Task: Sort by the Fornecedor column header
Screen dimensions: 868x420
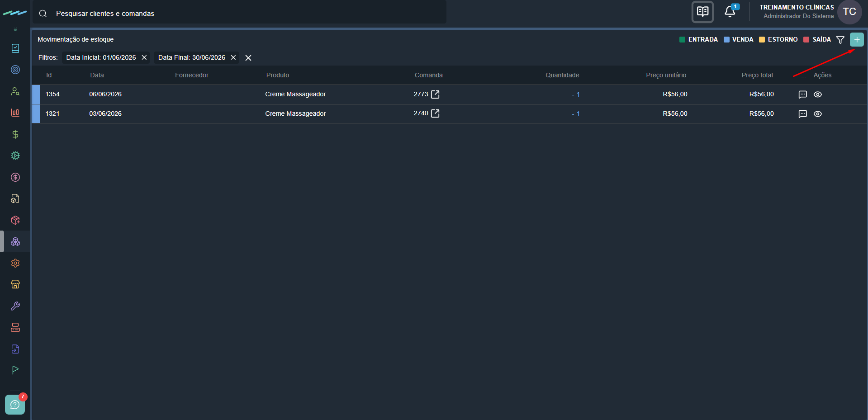Action: pos(192,75)
